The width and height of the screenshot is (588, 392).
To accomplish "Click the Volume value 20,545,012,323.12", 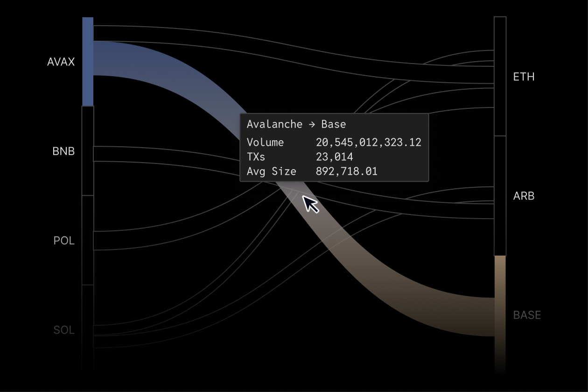I will tap(369, 143).
